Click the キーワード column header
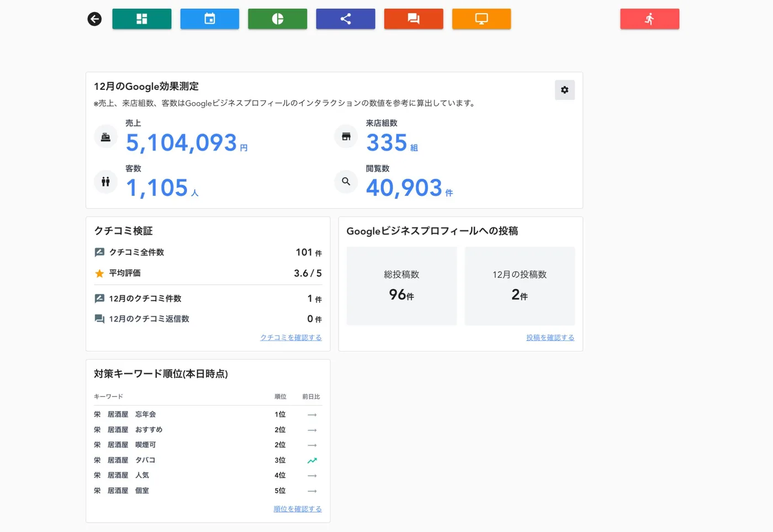Viewport: 773px width, 532px height. [108, 397]
